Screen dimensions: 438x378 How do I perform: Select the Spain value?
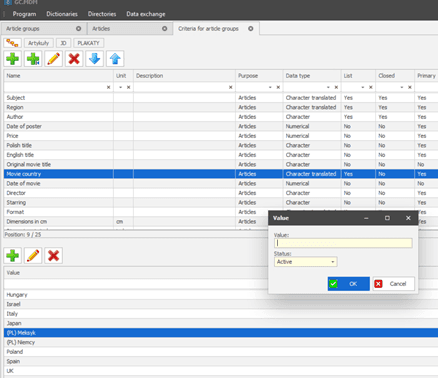[221, 361]
